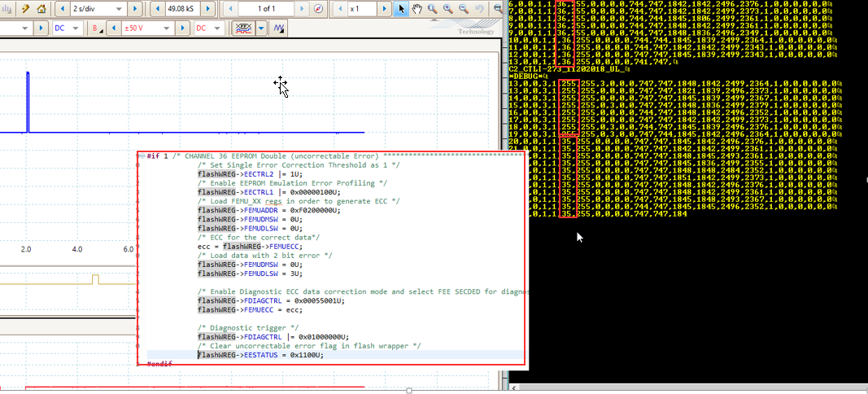
Task: Click the '/* Diagnostic trigger */' comment
Action: [x=247, y=328]
